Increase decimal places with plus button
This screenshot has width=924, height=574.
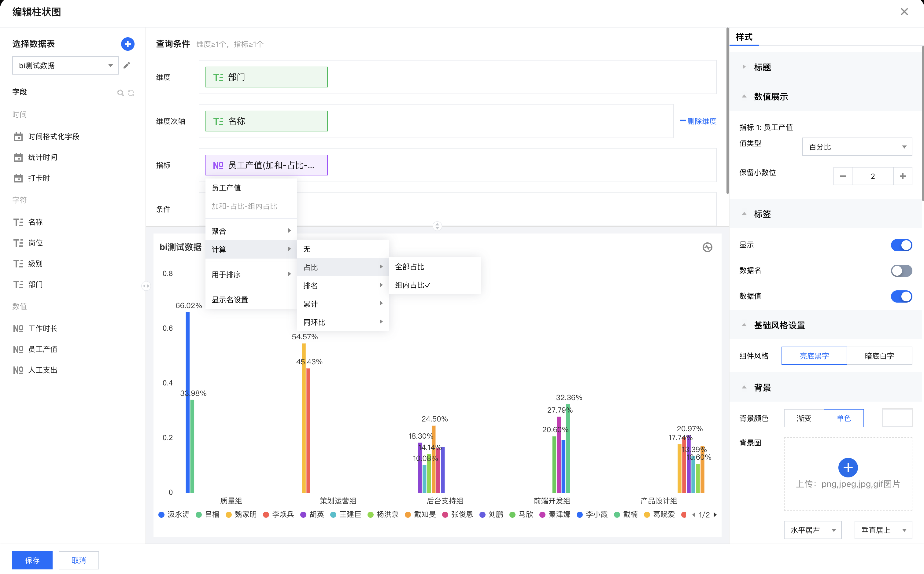pos(903,176)
